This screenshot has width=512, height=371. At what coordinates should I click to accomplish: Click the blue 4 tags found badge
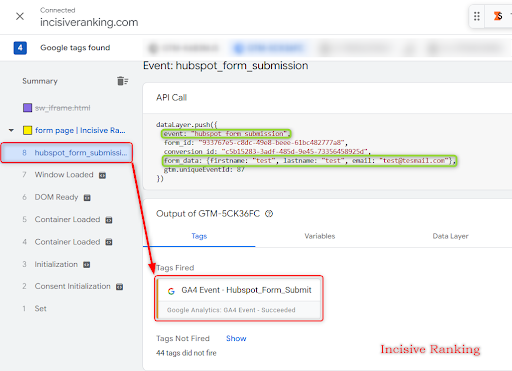pyautogui.click(x=20, y=48)
